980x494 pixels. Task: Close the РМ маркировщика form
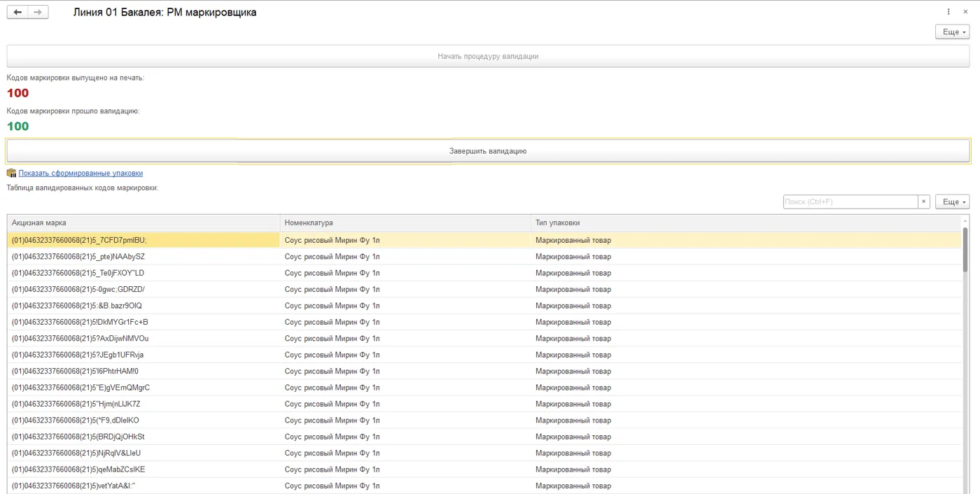click(x=966, y=12)
